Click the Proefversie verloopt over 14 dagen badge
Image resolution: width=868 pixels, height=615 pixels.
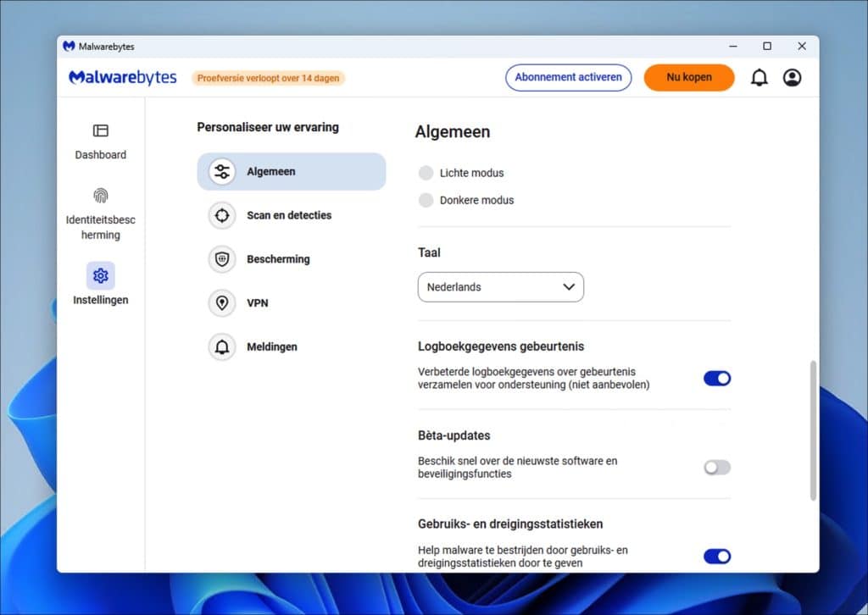(269, 78)
